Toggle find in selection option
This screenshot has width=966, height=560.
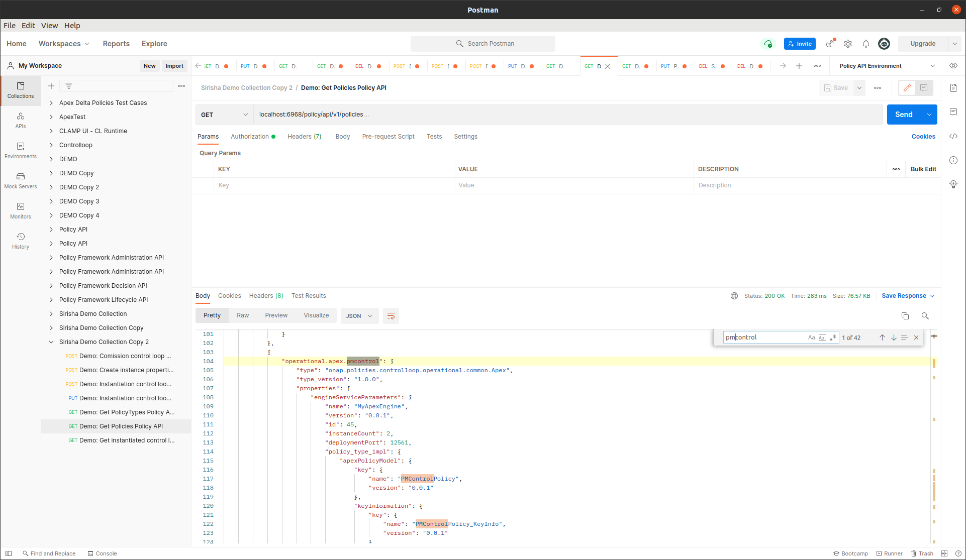905,338
